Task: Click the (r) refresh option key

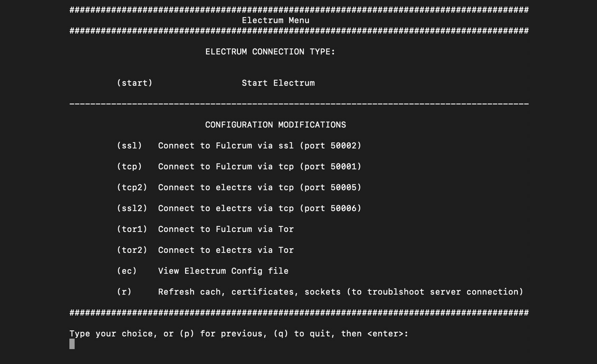Action: pyautogui.click(x=124, y=292)
